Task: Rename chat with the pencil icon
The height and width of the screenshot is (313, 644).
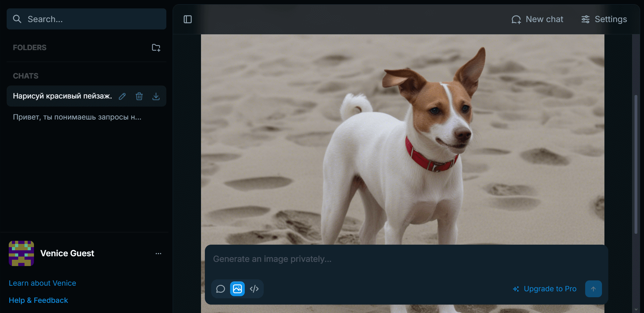Action: 122,96
